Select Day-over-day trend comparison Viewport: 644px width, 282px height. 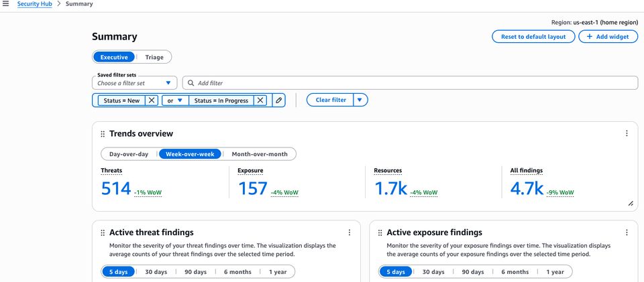coord(129,154)
